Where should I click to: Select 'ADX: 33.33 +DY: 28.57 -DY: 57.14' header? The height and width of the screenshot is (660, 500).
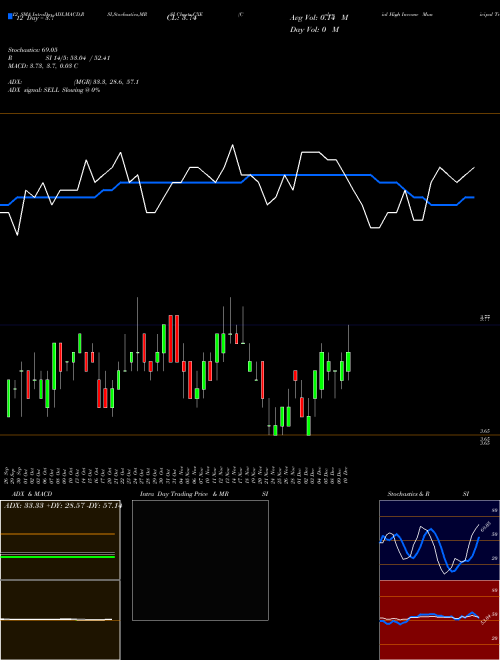(x=62, y=505)
